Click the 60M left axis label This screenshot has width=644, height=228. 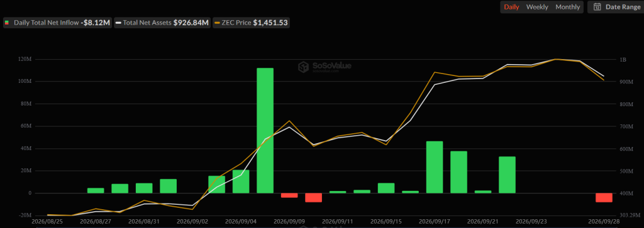(x=26, y=126)
